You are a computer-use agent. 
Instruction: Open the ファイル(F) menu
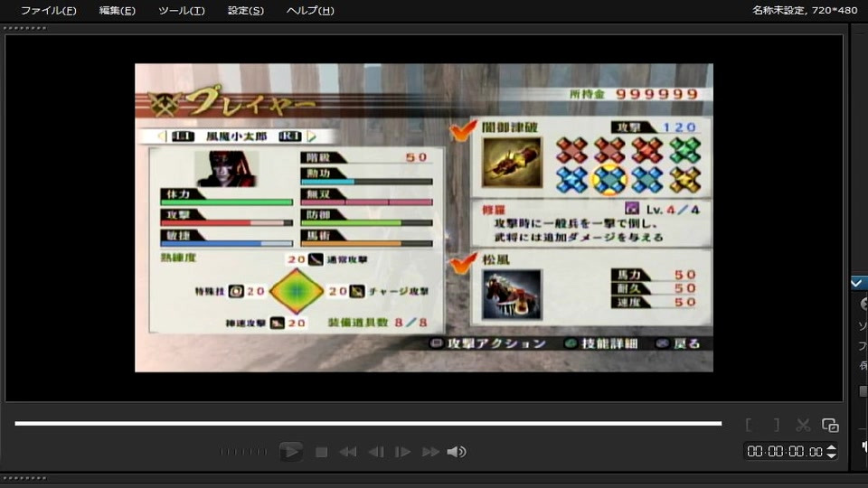[48, 11]
